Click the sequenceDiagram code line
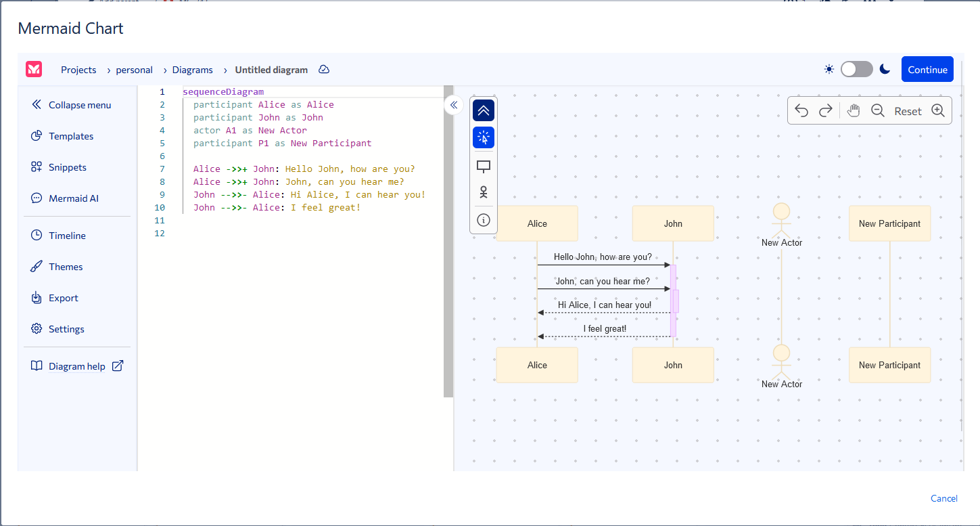This screenshot has width=980, height=526. (x=223, y=91)
